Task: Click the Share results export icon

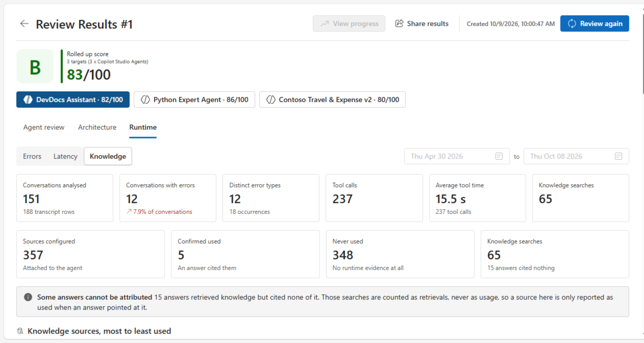Action: point(399,23)
